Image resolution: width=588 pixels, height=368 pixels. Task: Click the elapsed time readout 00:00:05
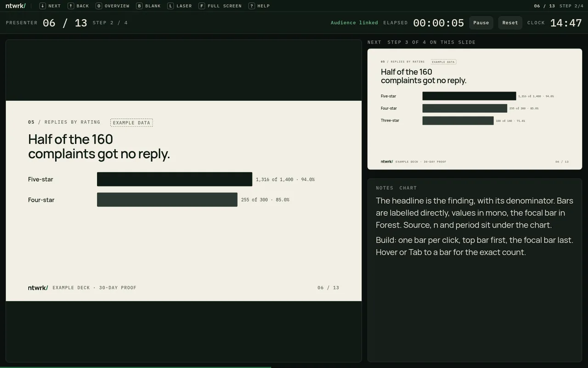pos(438,23)
